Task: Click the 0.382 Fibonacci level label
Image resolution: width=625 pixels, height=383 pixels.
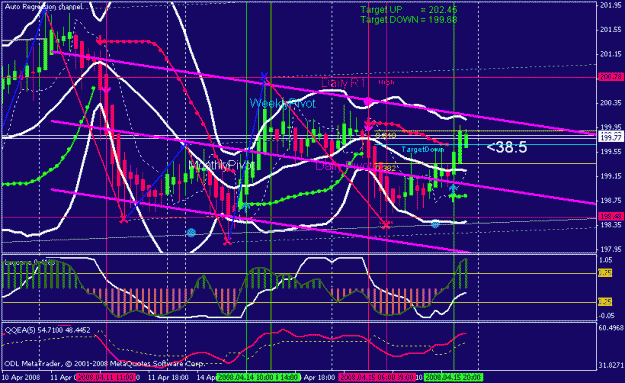Action: (x=385, y=168)
